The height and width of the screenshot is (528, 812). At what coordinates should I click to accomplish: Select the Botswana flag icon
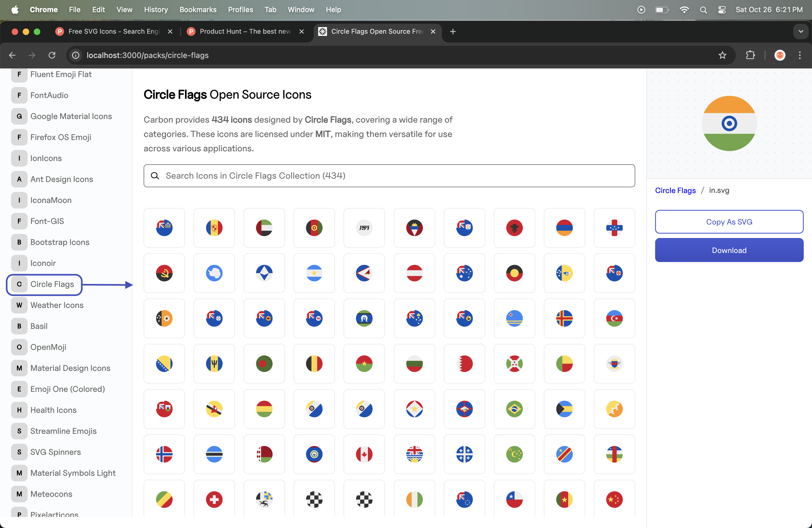point(214,454)
